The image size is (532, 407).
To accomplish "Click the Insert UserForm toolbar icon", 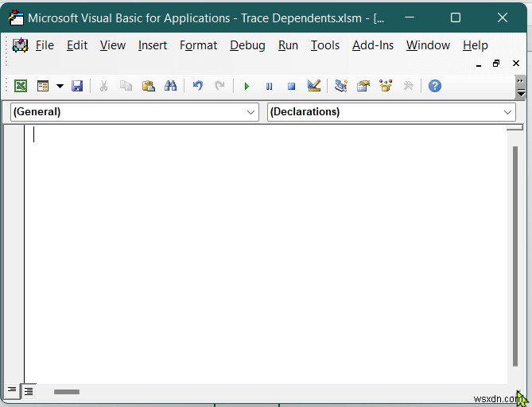I will coord(43,86).
